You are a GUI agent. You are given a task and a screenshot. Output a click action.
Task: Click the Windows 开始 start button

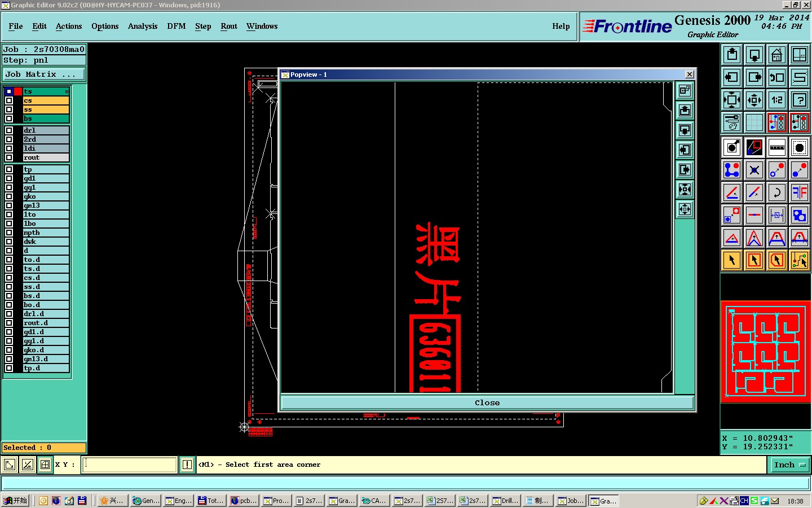pyautogui.click(x=15, y=501)
